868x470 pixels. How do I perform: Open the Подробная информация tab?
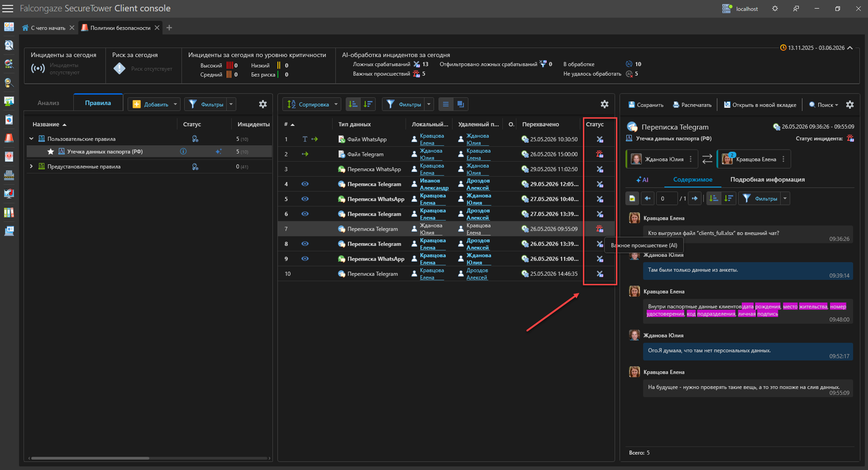tap(767, 179)
